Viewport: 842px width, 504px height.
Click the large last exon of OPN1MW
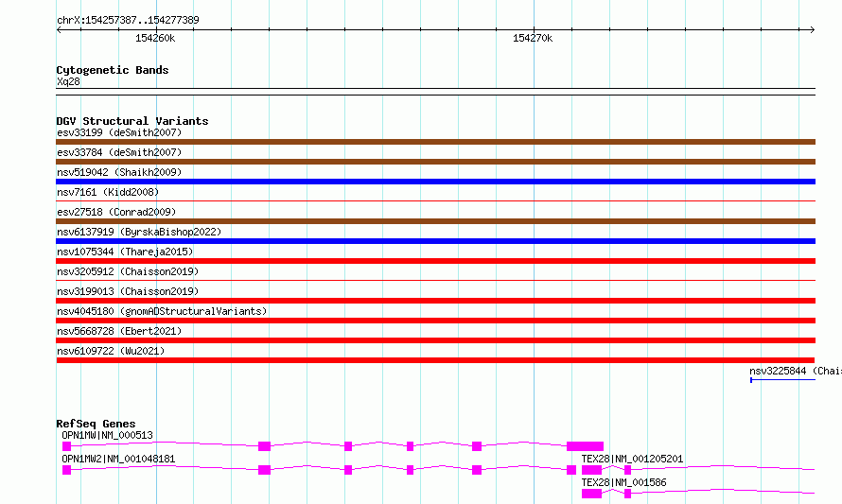pyautogui.click(x=586, y=446)
